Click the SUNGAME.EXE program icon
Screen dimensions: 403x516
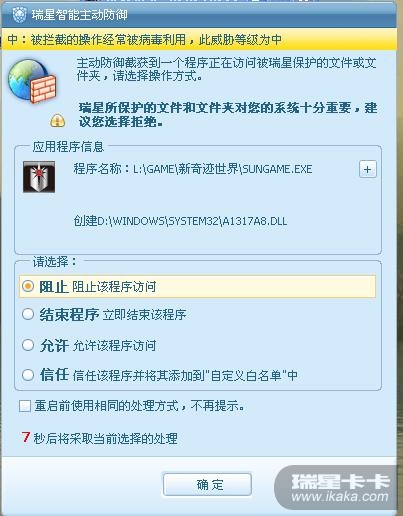[x=39, y=177]
